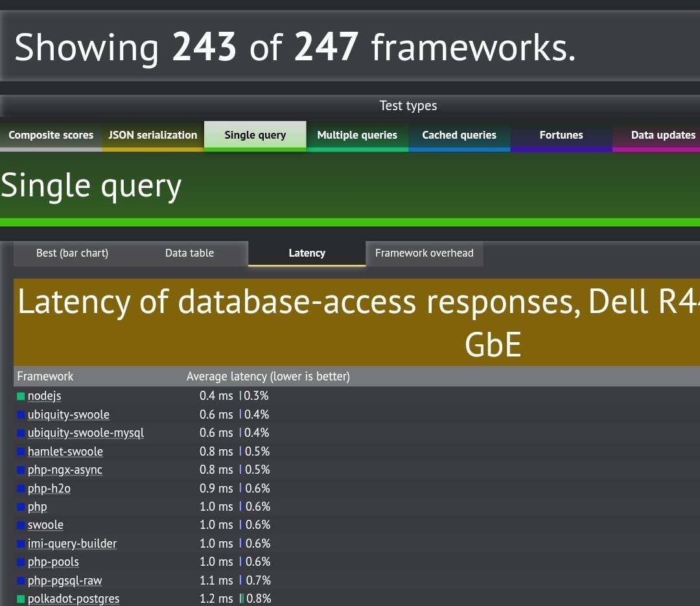
Task: View the Framework overhead tab
Action: click(x=424, y=253)
